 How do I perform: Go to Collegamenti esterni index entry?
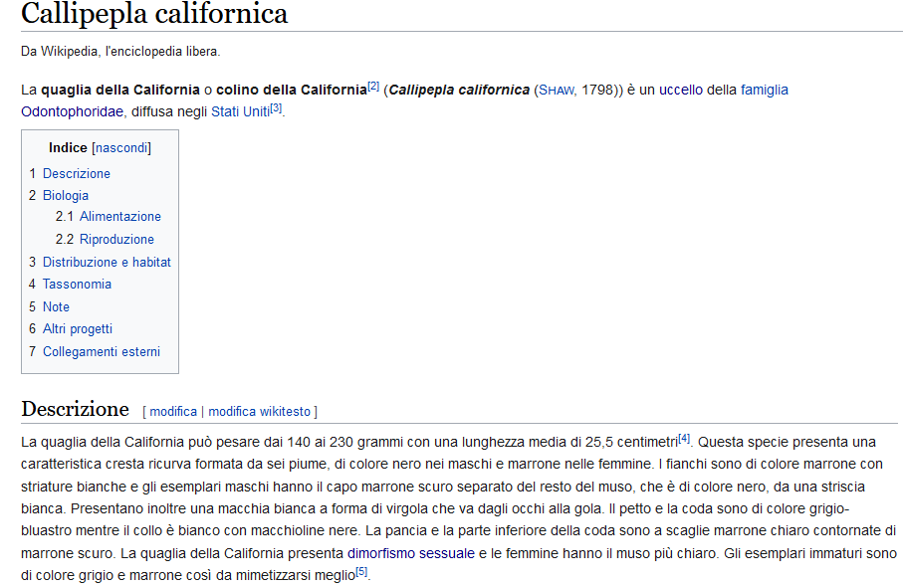(101, 351)
